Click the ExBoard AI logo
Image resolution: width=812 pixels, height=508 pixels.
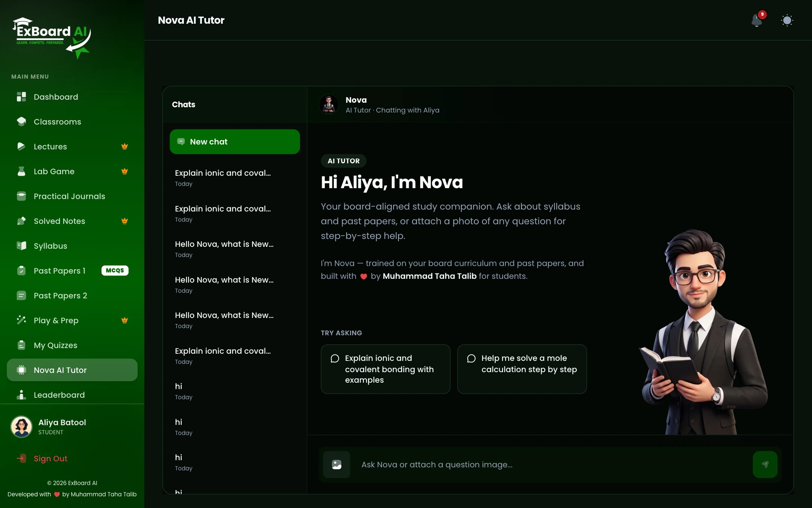52,38
